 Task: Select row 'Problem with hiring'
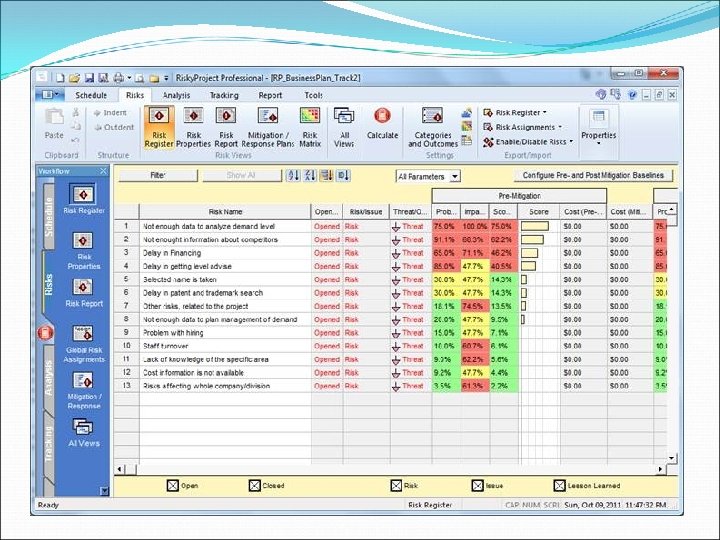390,333
